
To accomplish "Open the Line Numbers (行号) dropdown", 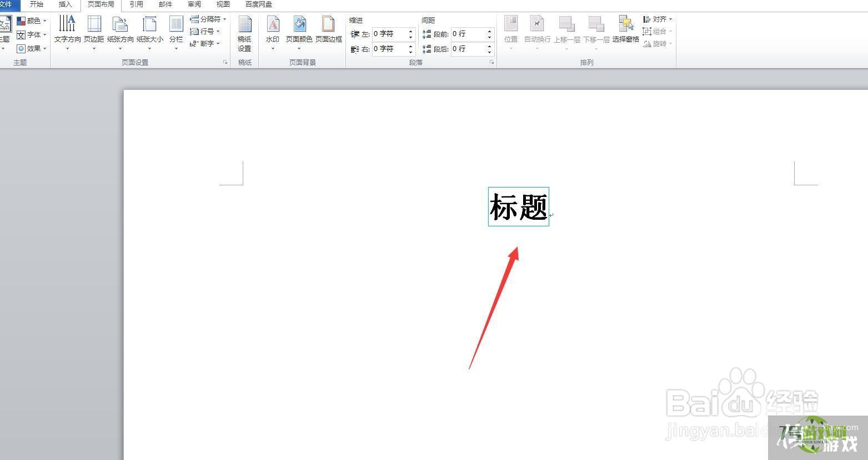I will 205,31.
